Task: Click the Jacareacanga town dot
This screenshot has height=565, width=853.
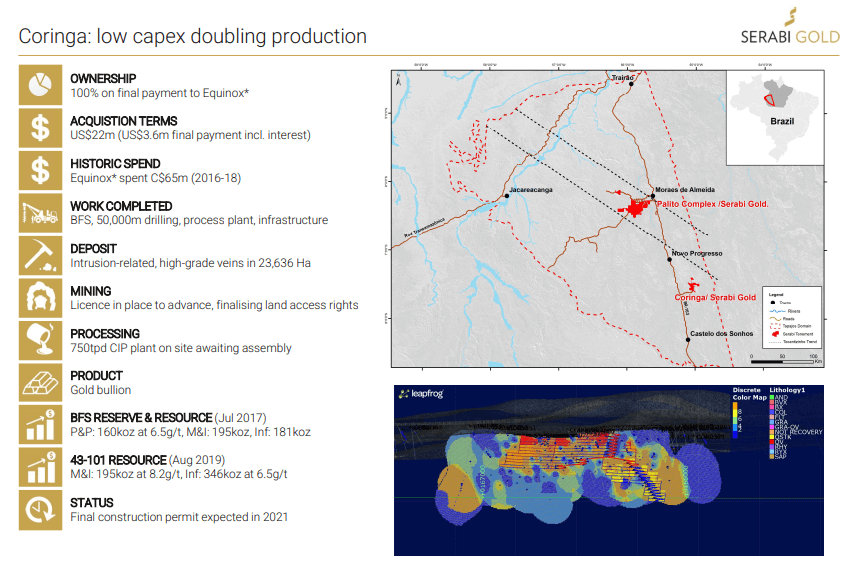Action: point(506,196)
